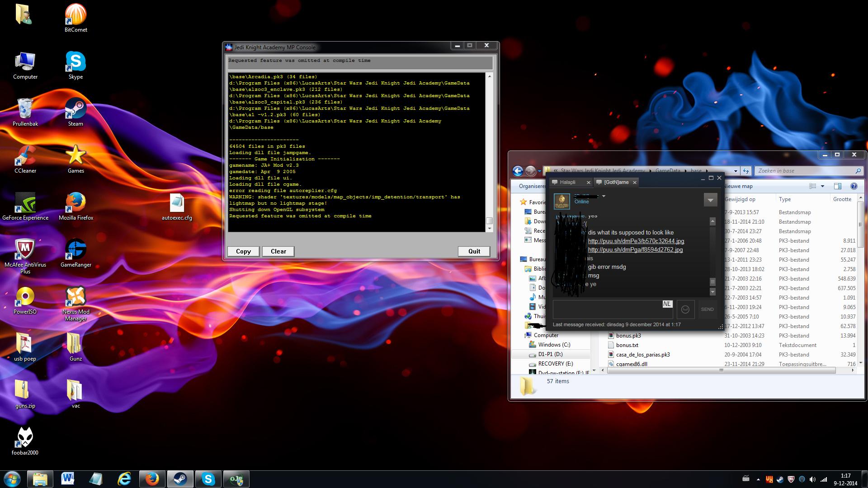This screenshot has height=488, width=868.
Task: Sort by the Grootte column header
Action: [843, 199]
